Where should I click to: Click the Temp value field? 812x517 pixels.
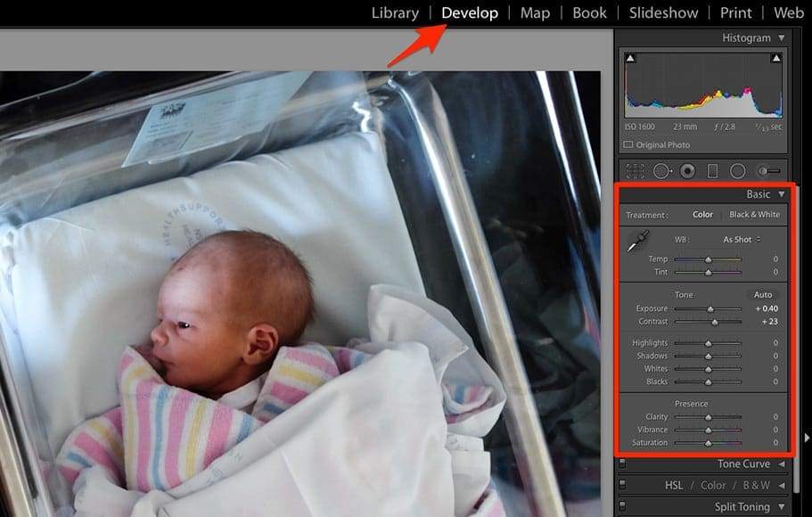point(775,259)
